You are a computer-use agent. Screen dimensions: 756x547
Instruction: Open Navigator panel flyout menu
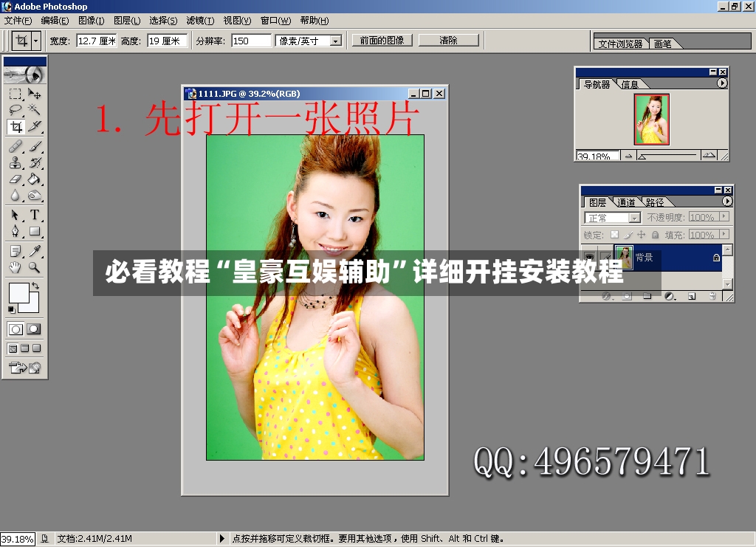(722, 83)
